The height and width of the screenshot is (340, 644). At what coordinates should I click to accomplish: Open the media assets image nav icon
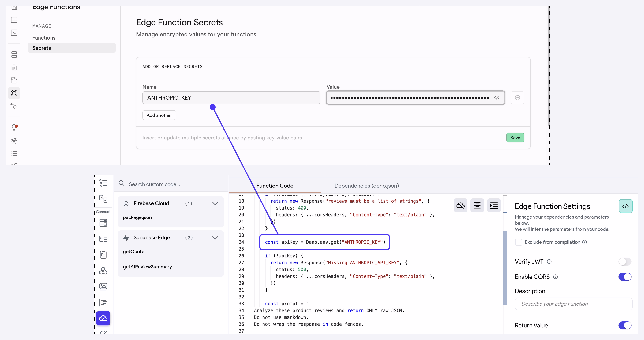[x=103, y=286]
